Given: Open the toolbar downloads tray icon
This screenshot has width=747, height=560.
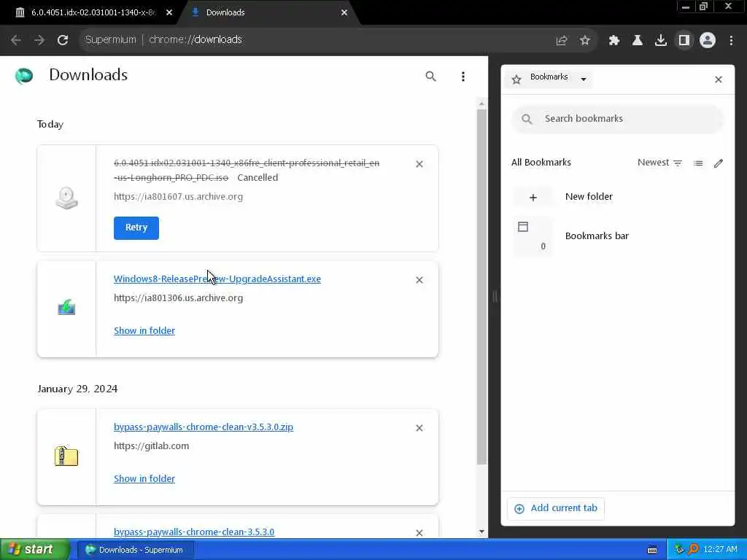Looking at the screenshot, I should click(660, 41).
